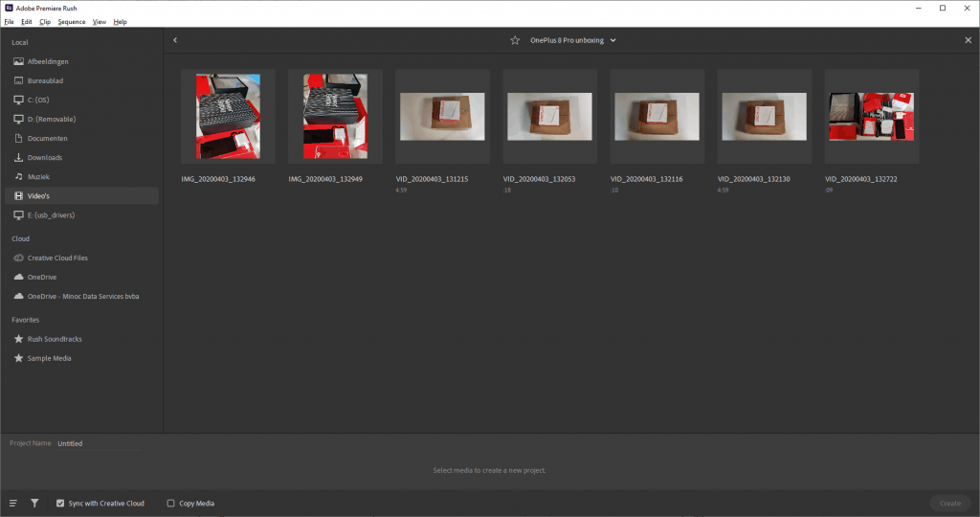Select thumbnail VID_20200403_132722

[871, 117]
